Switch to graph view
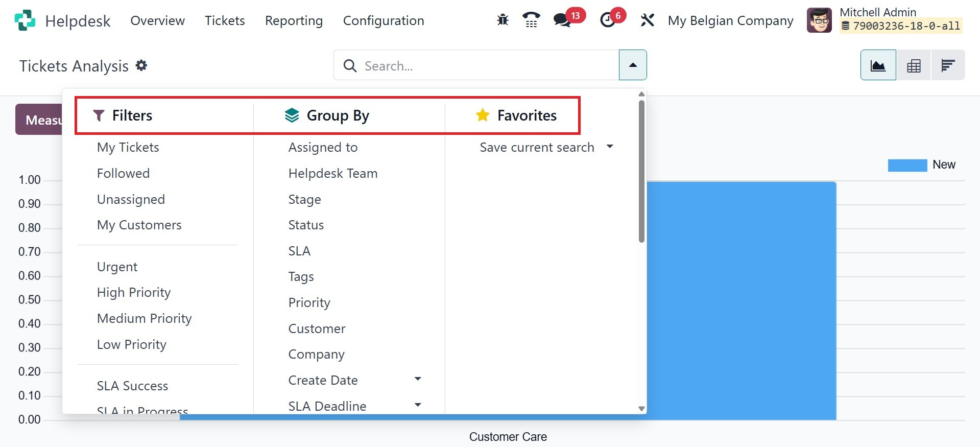 pos(878,65)
